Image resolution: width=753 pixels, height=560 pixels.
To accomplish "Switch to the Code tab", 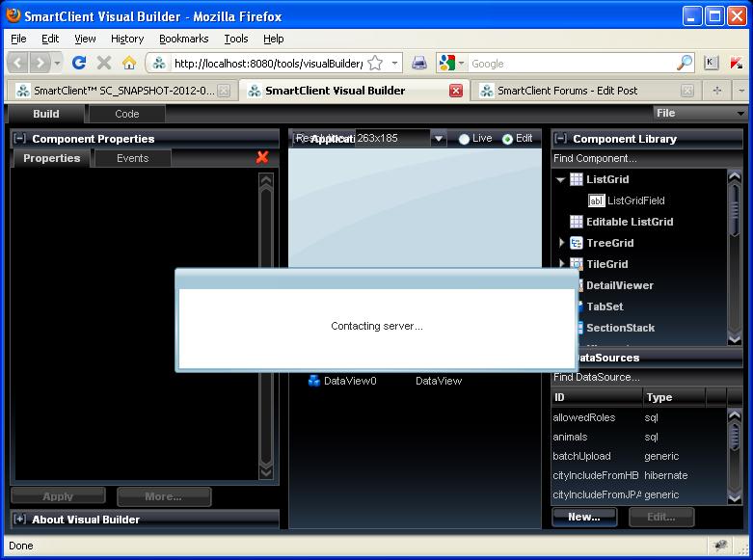I will pyautogui.click(x=126, y=114).
